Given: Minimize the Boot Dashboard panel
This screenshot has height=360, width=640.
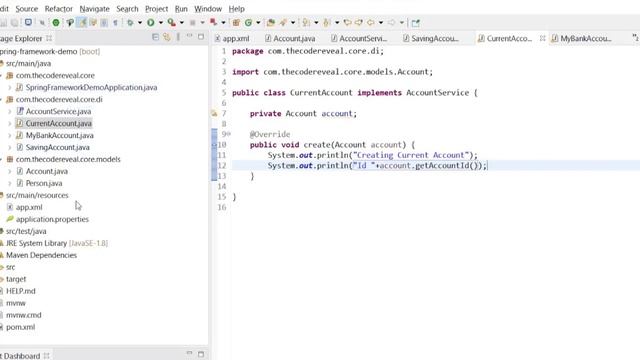Looking at the screenshot, I should point(189,353).
